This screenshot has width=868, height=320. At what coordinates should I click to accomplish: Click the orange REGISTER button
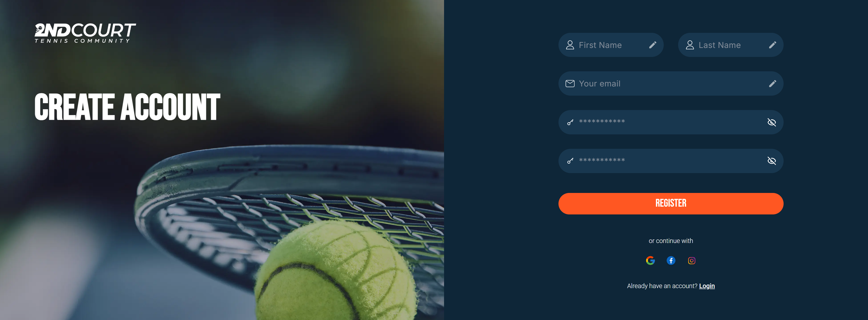coord(671,203)
